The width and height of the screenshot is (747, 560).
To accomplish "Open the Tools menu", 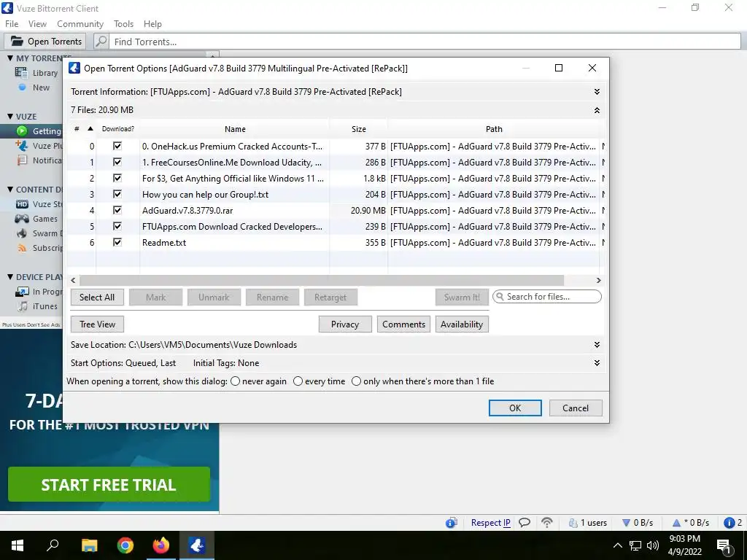I will tap(123, 24).
